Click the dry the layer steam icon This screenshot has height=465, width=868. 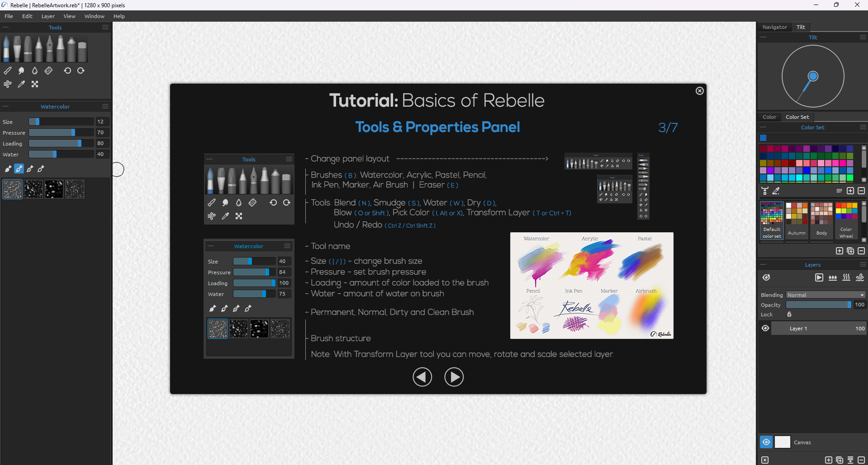tap(846, 277)
